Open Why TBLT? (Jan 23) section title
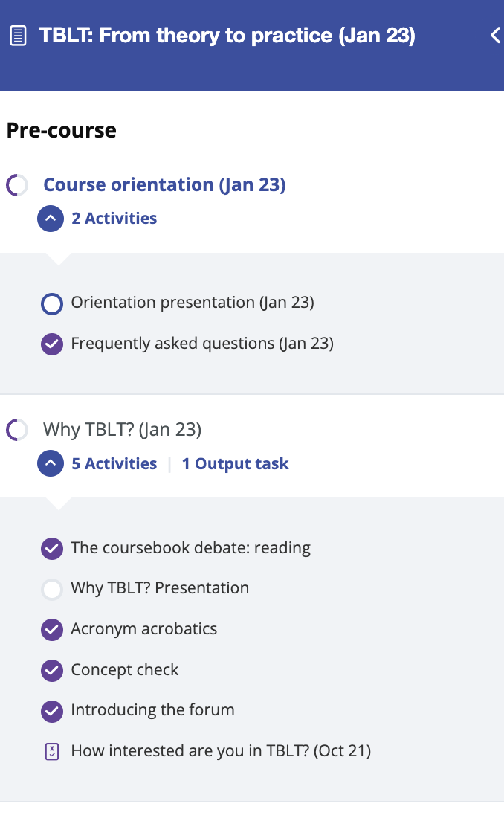 (x=122, y=430)
